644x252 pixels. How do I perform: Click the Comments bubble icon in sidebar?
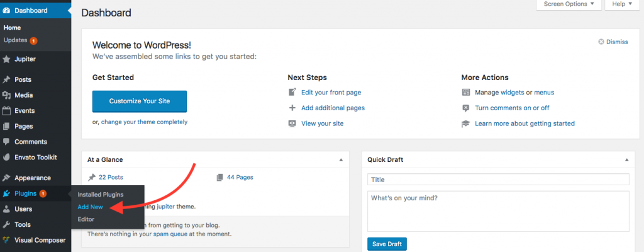[x=6, y=142]
